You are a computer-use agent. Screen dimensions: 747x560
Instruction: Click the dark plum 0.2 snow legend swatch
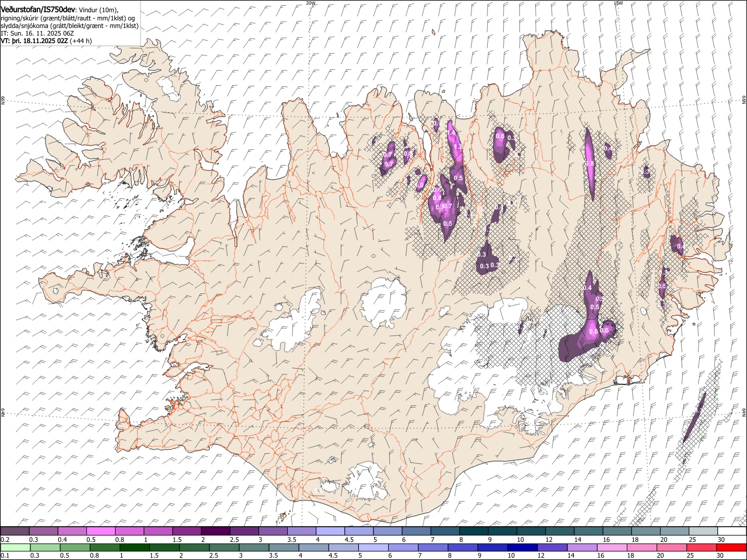click(x=15, y=531)
